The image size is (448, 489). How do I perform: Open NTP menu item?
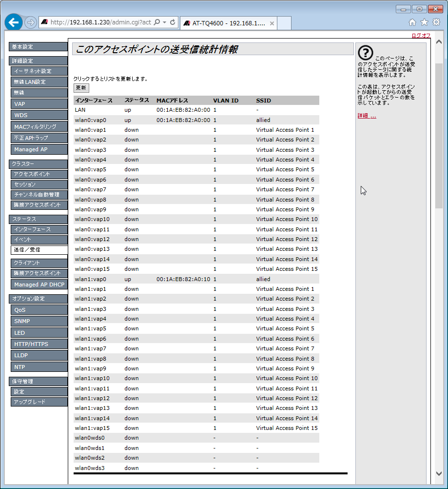pos(39,367)
